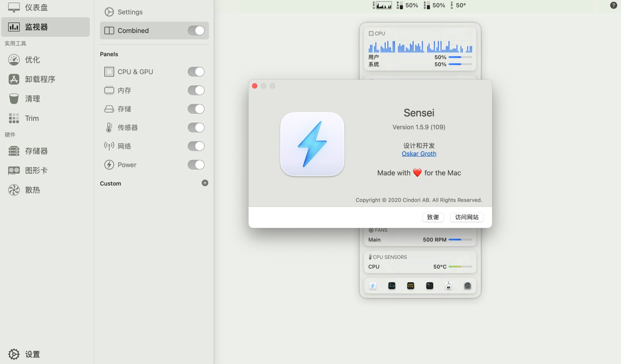Viewport: 621px width, 364px height.
Task: Click SSD 50% menu bar item
Action: [x=435, y=5]
